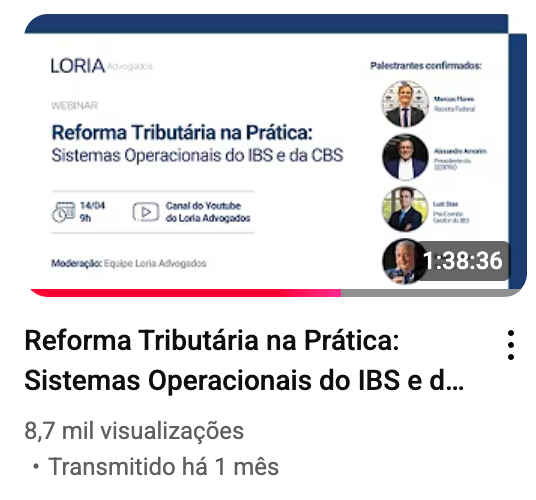536x500 pixels.
Task: Open the three-dot video options menu
Action: (x=511, y=345)
